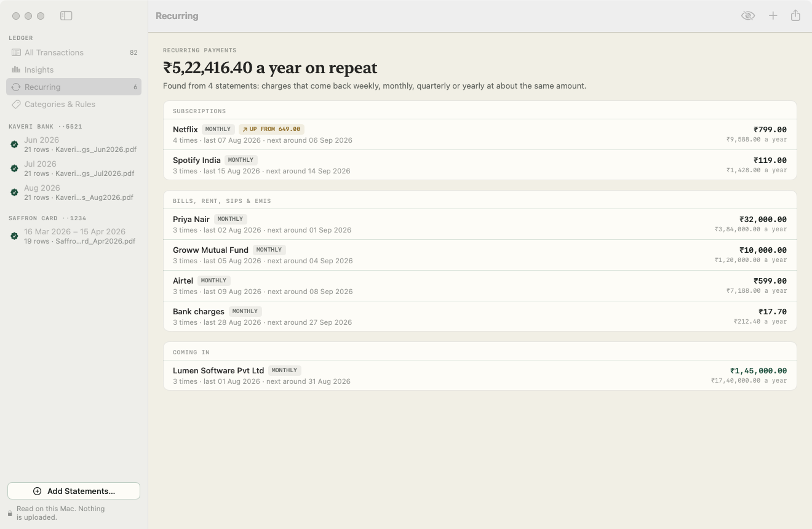Click the KAVERI BANK ··5521 header
The image size is (812, 529).
(46, 127)
